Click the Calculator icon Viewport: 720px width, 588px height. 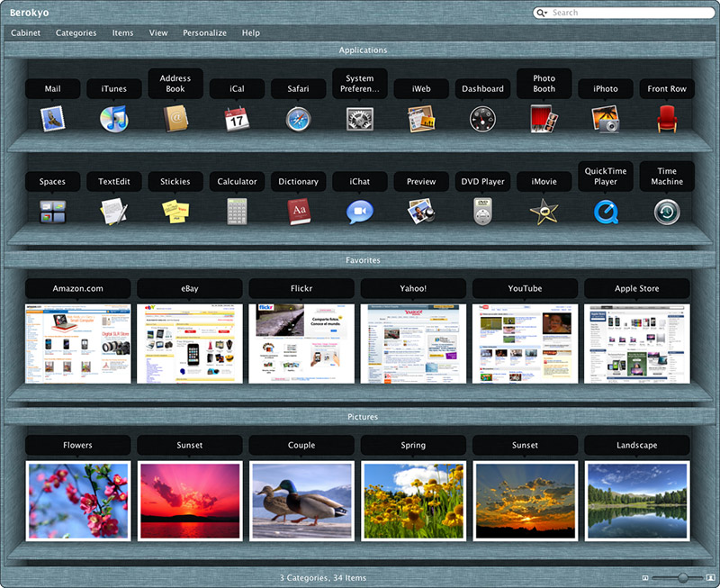click(x=237, y=212)
